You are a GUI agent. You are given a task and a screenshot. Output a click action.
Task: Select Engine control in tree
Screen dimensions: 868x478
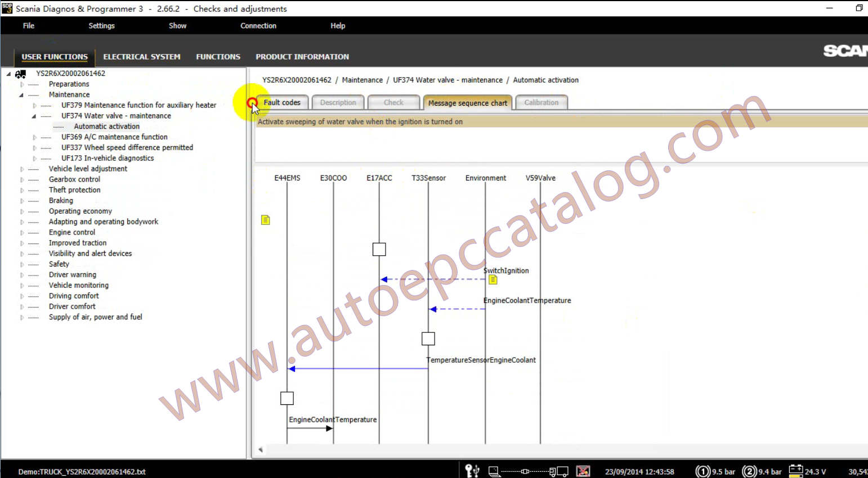pos(72,233)
